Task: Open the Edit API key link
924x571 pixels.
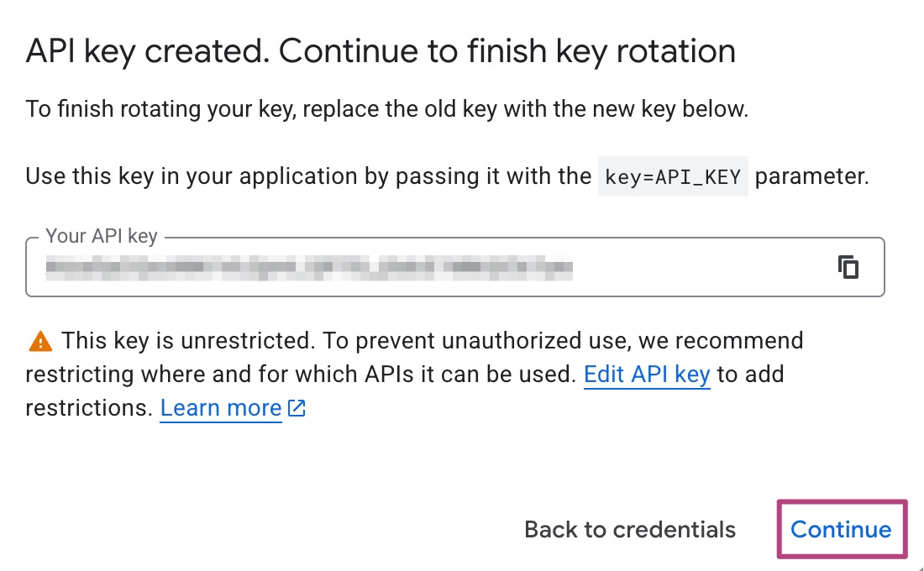Action: (x=647, y=375)
